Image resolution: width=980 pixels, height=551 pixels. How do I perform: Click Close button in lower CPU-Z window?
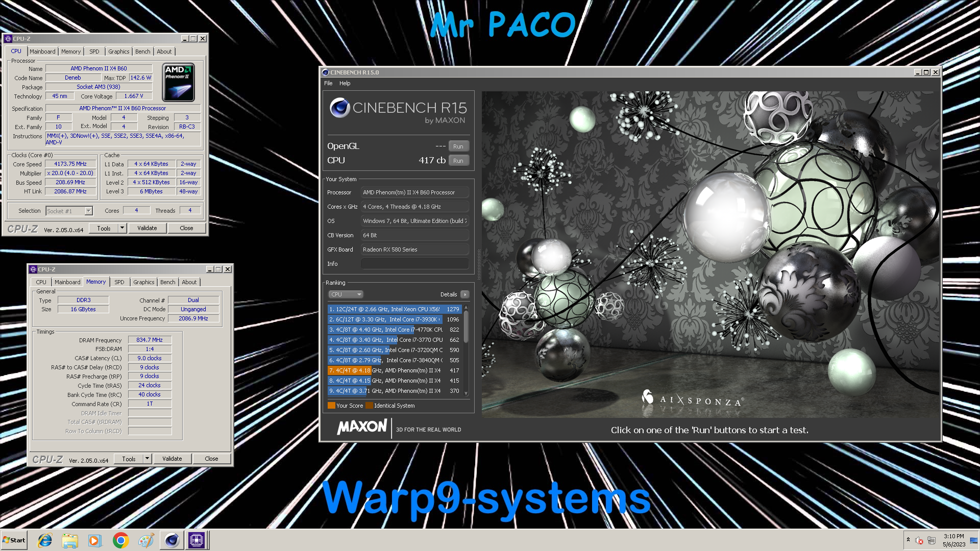[211, 459]
